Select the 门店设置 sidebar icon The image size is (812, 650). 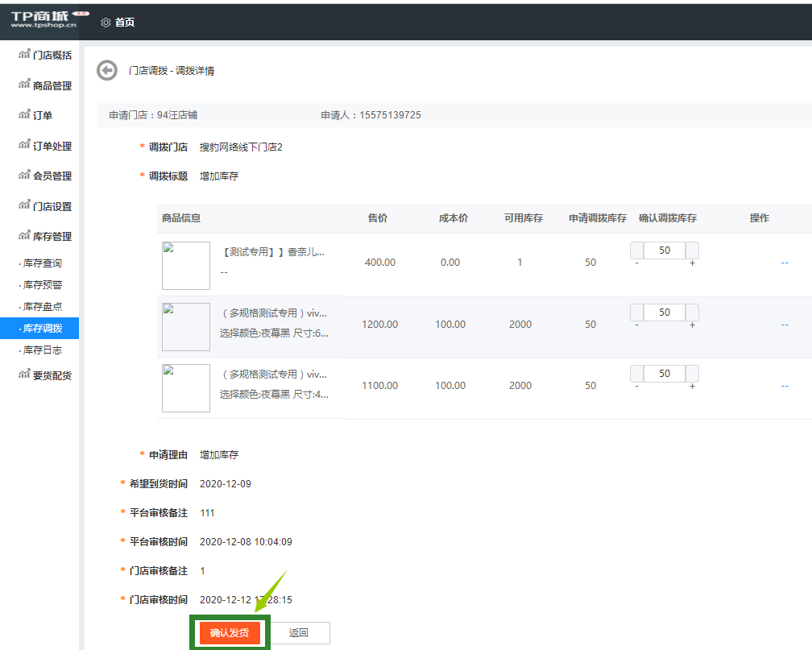(x=43, y=205)
